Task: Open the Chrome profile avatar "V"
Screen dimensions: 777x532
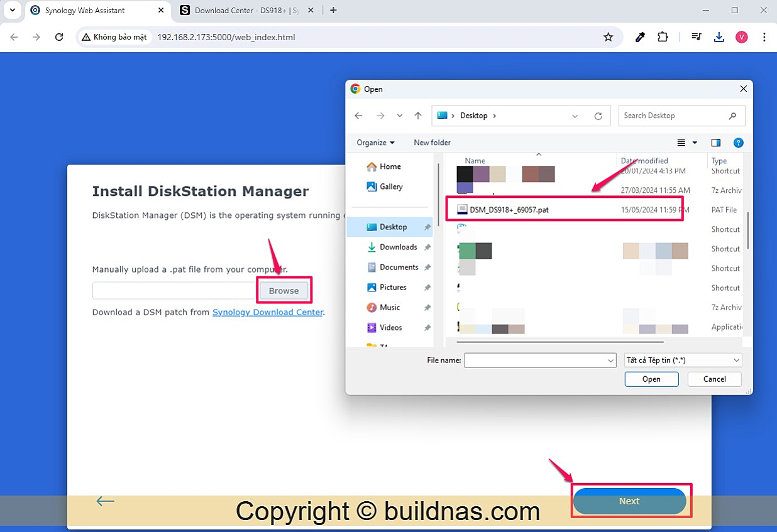Action: [742, 37]
